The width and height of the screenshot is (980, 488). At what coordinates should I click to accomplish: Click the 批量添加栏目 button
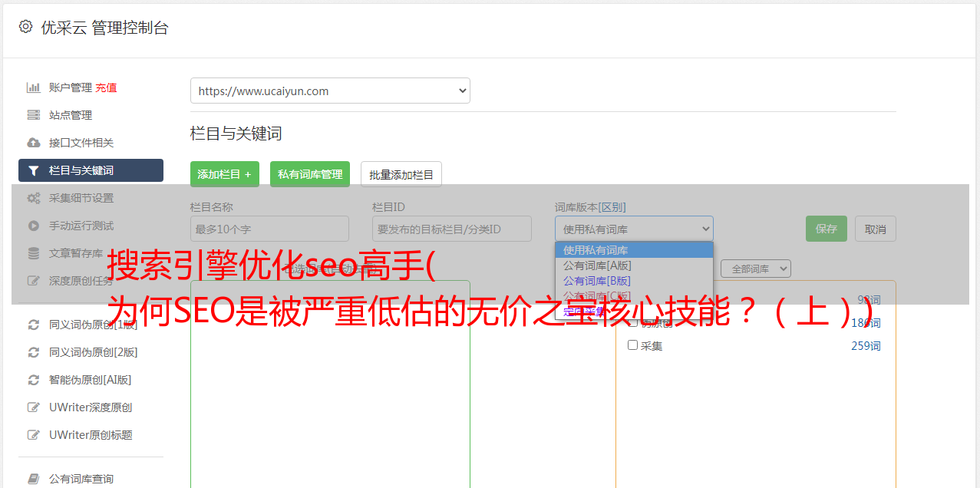tap(401, 174)
